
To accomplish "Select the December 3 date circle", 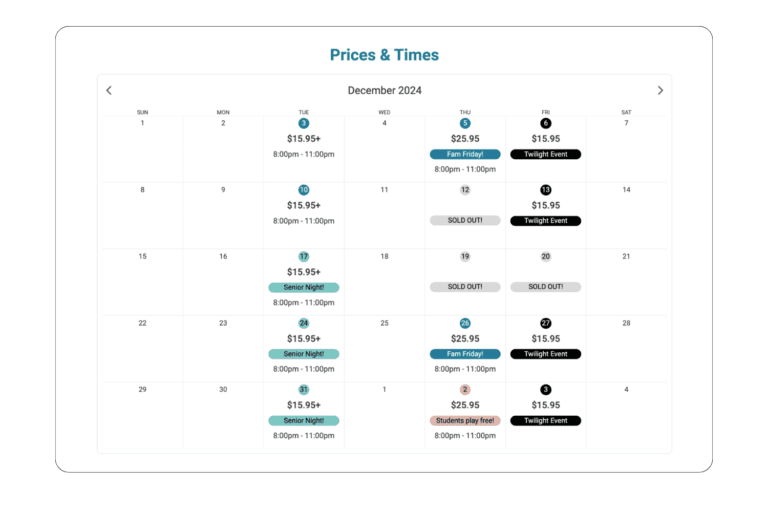I will click(x=303, y=123).
